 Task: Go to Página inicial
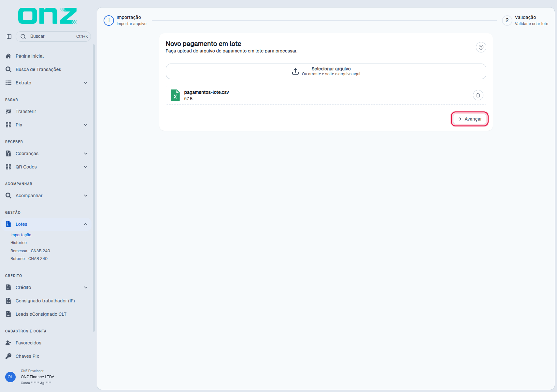pos(30,56)
